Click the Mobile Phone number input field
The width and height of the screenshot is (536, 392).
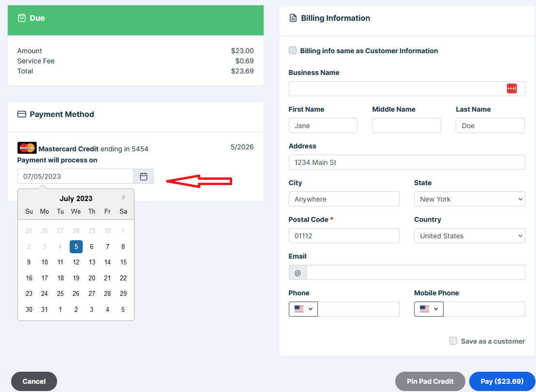point(484,309)
